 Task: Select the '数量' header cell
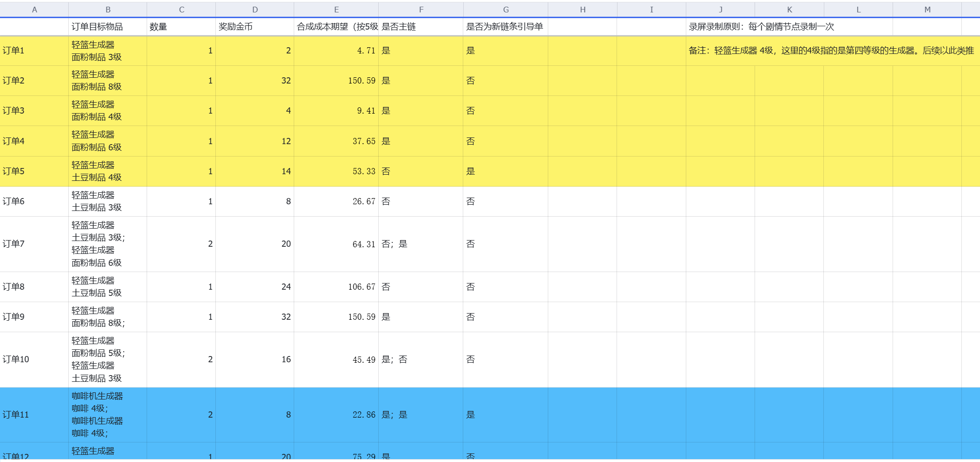click(181, 27)
